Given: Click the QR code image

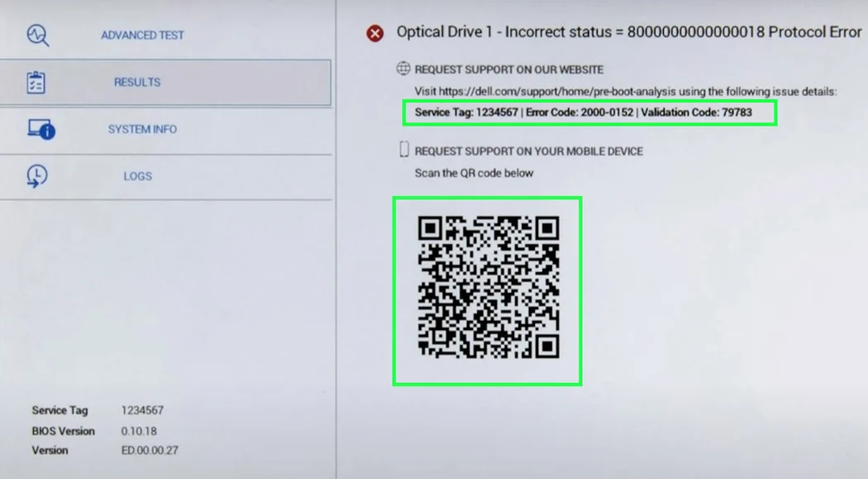Looking at the screenshot, I should (489, 287).
